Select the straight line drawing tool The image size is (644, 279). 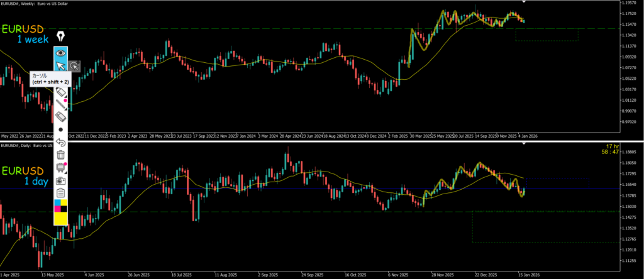[61, 104]
